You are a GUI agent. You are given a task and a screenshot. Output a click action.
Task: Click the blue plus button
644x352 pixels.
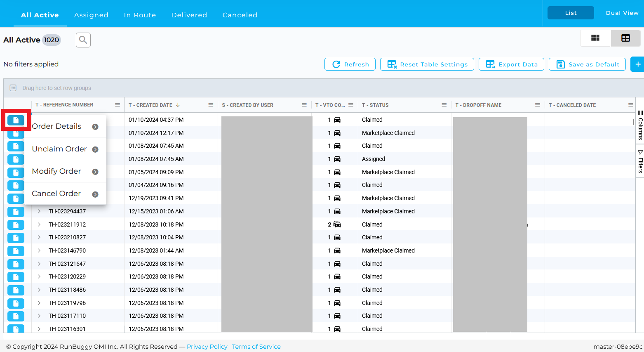pos(638,64)
